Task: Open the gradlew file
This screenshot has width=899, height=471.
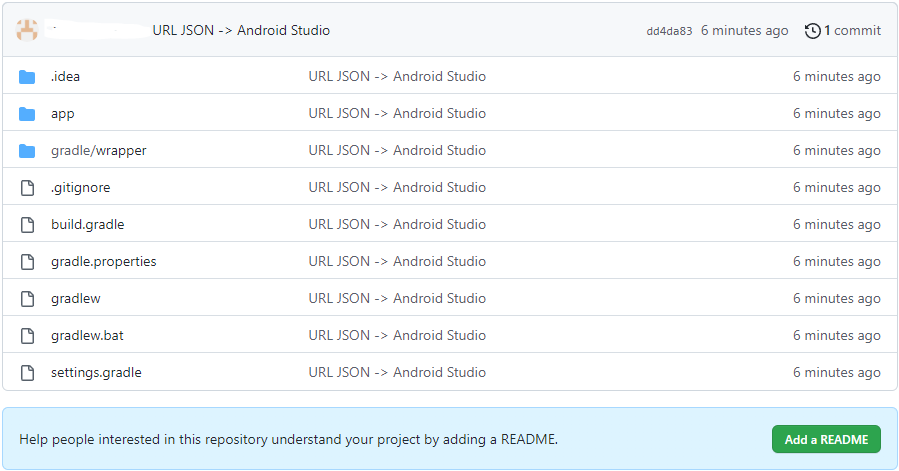Action: tap(76, 298)
